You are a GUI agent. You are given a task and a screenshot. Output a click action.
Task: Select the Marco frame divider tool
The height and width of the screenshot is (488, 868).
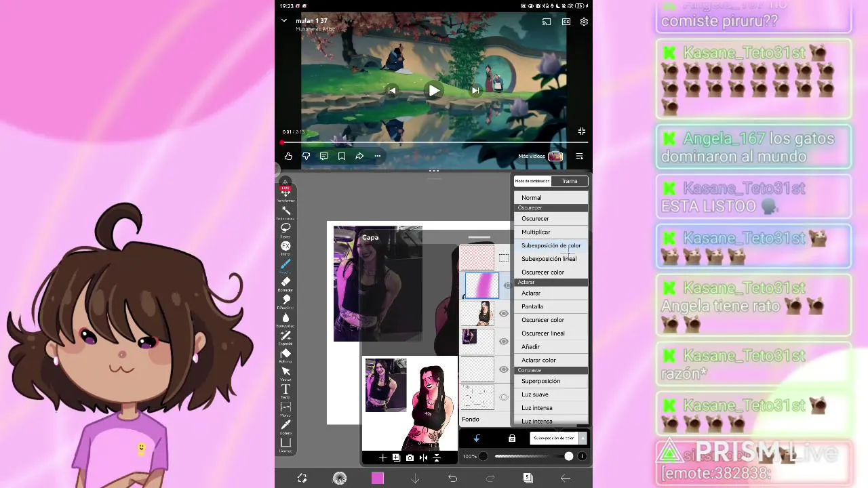click(285, 408)
